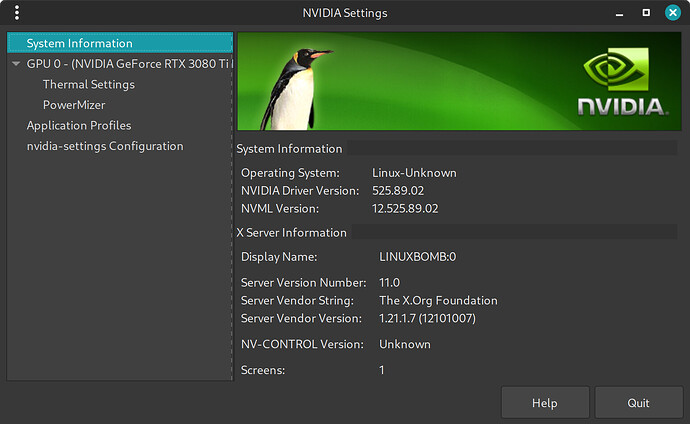
Task: Click the NV-CONTROL Version label
Action: [302, 344]
